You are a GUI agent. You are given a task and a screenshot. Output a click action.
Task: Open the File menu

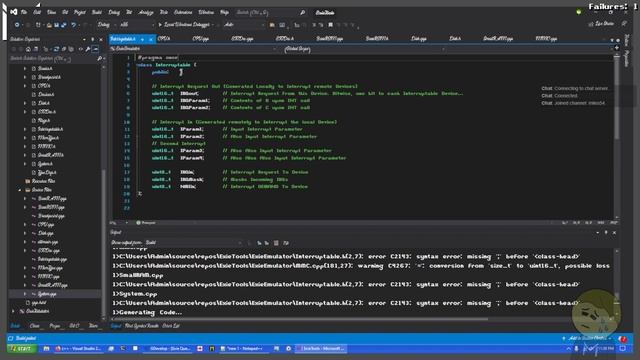click(x=24, y=13)
